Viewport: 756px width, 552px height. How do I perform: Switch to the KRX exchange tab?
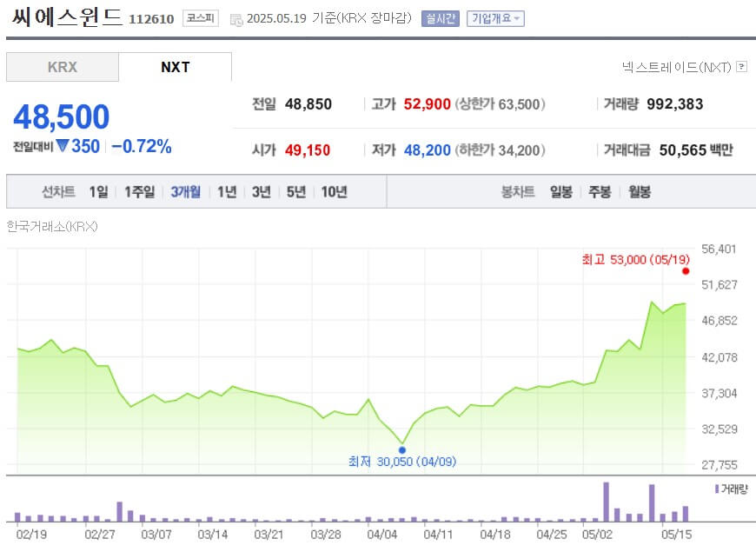tap(63, 67)
